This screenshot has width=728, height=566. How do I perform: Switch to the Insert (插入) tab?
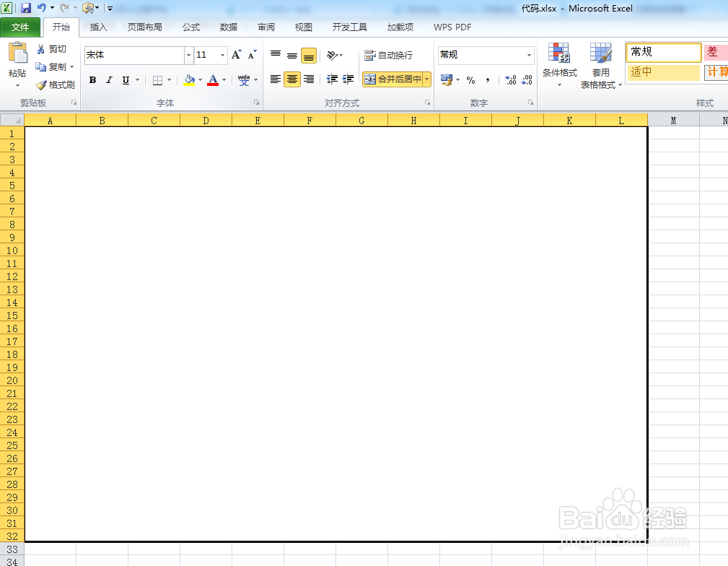tap(98, 27)
